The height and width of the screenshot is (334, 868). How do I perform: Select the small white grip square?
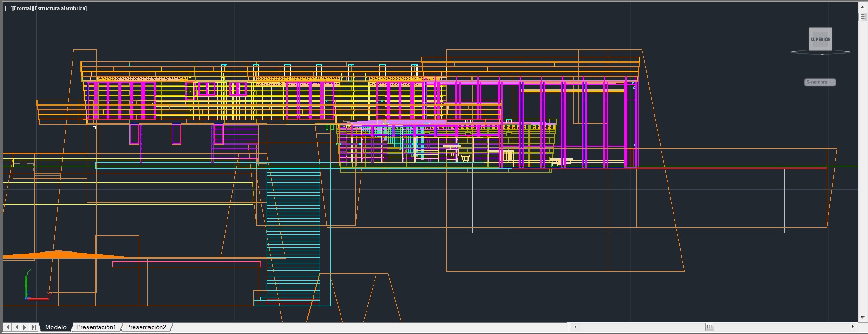(x=94, y=127)
